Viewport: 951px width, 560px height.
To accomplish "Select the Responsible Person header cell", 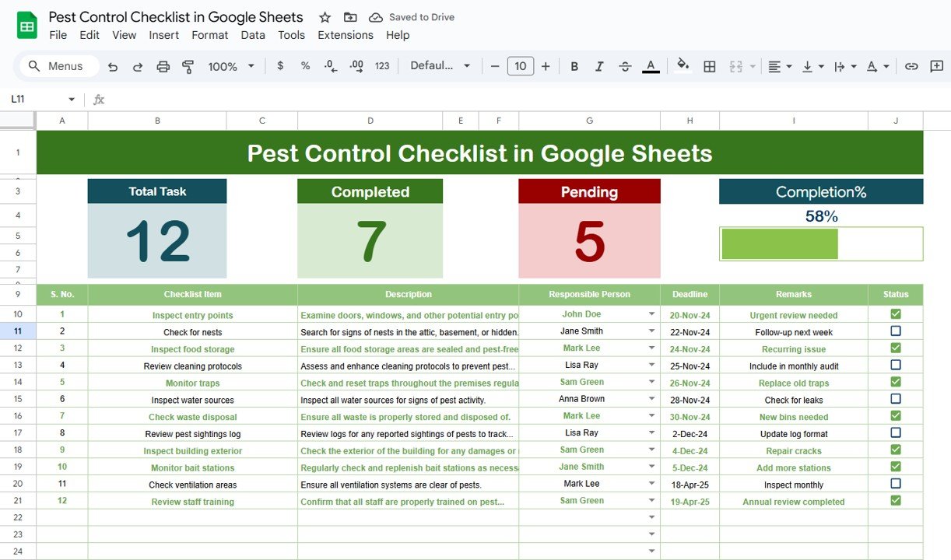I will tap(589, 295).
